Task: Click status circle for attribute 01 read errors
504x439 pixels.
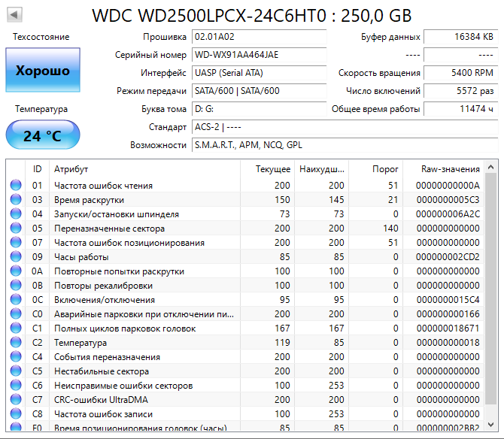Action: [16, 186]
